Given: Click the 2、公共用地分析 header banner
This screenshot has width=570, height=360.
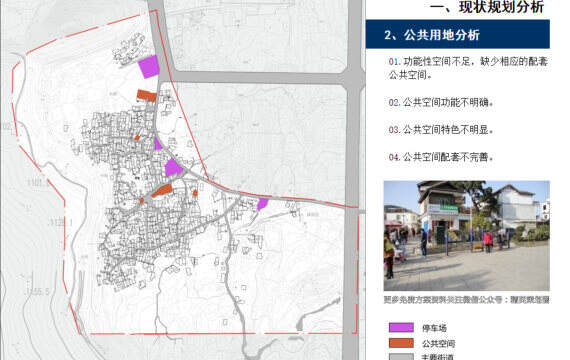Looking at the screenshot, I should pos(457,34).
